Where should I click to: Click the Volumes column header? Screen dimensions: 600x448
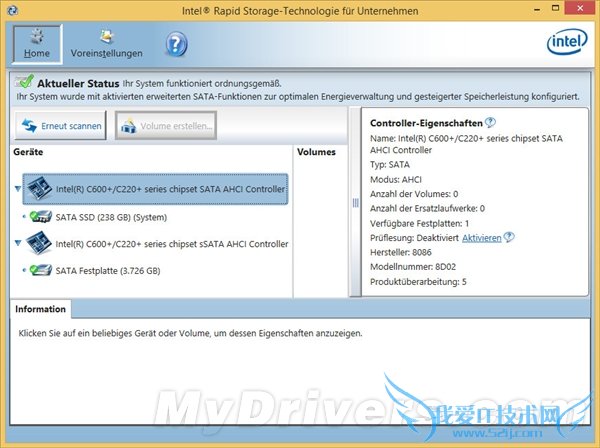(316, 152)
